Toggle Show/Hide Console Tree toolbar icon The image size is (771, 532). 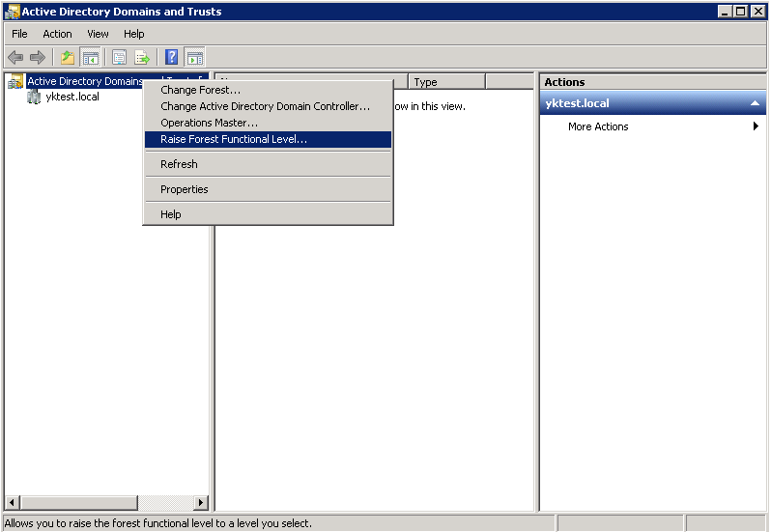90,58
